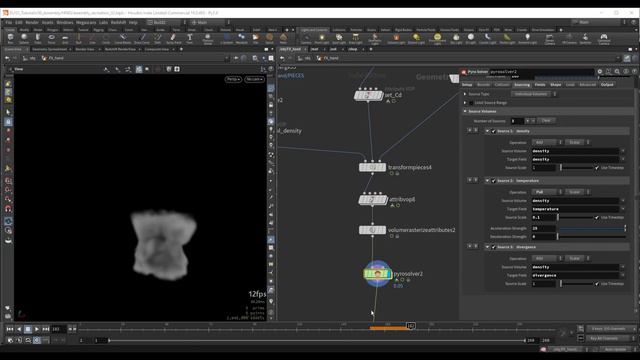640x360 pixels.
Task: Open density Operation Add dropdown
Action: click(547, 142)
